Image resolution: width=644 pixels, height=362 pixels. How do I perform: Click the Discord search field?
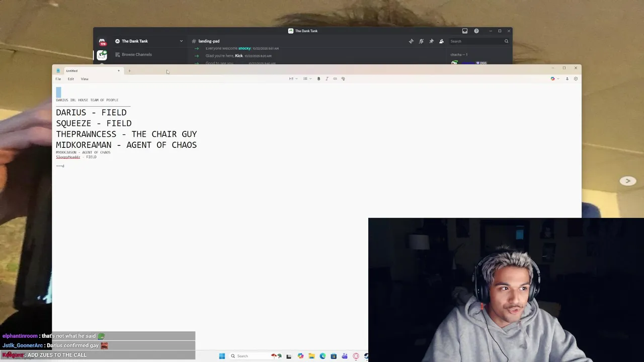click(x=479, y=41)
